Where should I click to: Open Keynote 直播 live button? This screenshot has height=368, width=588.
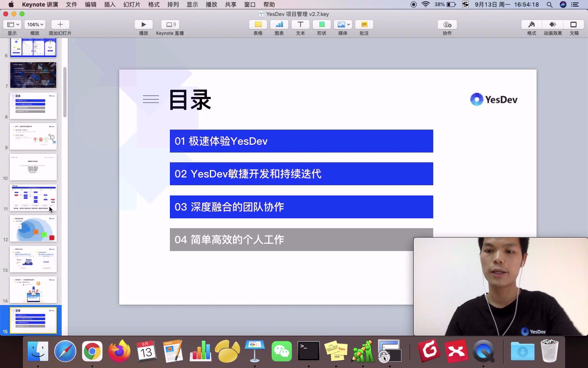(170, 25)
